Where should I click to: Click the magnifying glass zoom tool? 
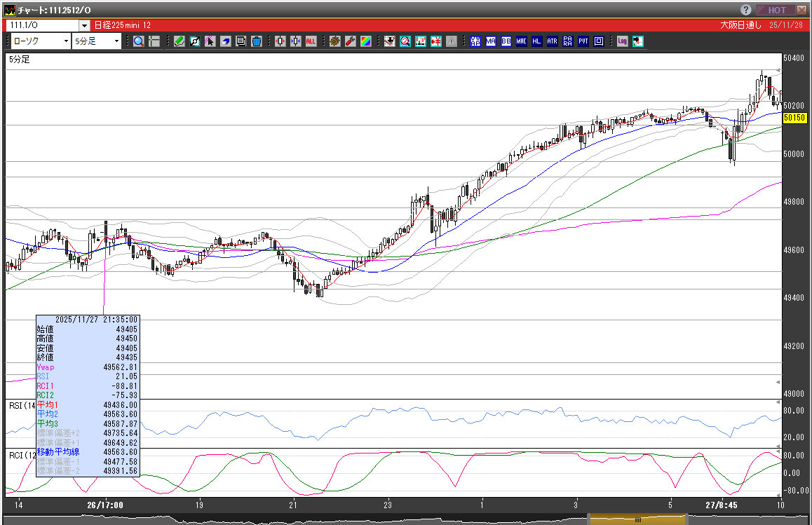click(139, 41)
